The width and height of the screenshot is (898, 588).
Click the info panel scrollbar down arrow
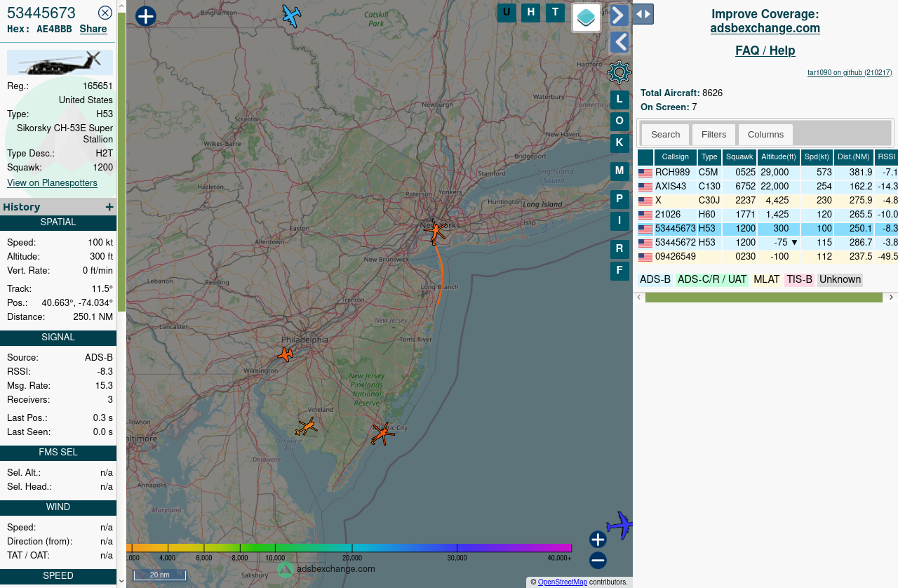pyautogui.click(x=121, y=581)
